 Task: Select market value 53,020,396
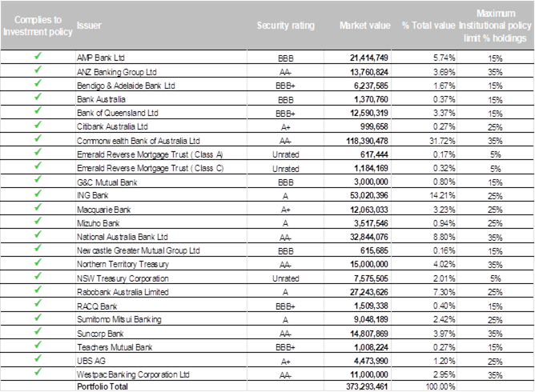(x=369, y=195)
